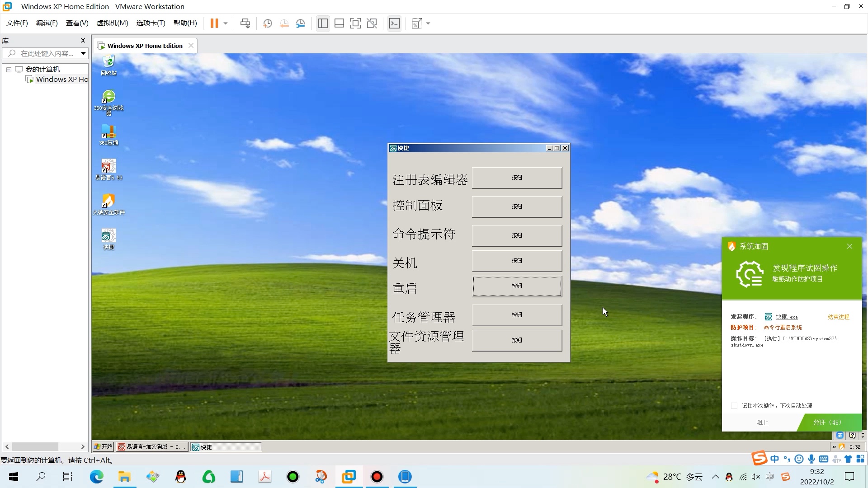Image resolution: width=868 pixels, height=488 pixels.
Task: Switch to 易语言-加密狗版 taskbar item
Action: click(x=152, y=447)
